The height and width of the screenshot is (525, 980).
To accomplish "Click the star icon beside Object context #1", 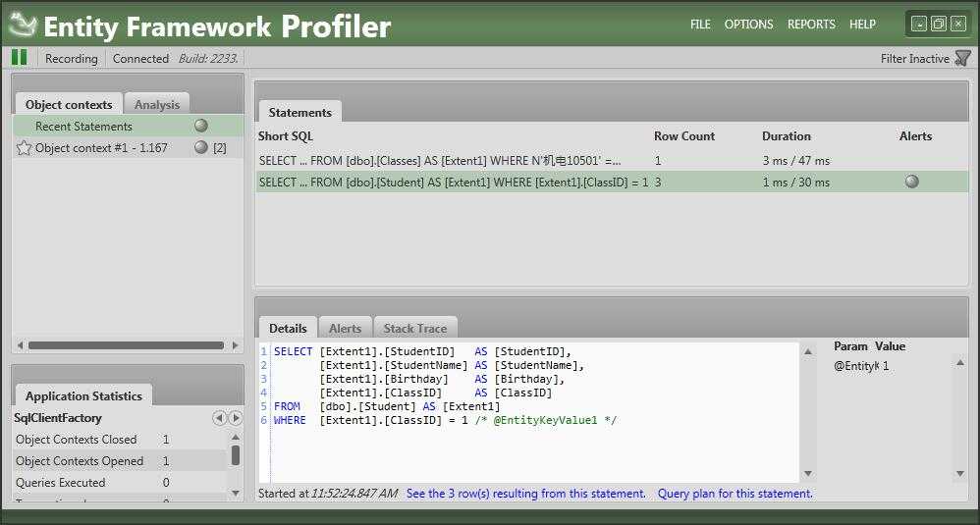I will (24, 148).
